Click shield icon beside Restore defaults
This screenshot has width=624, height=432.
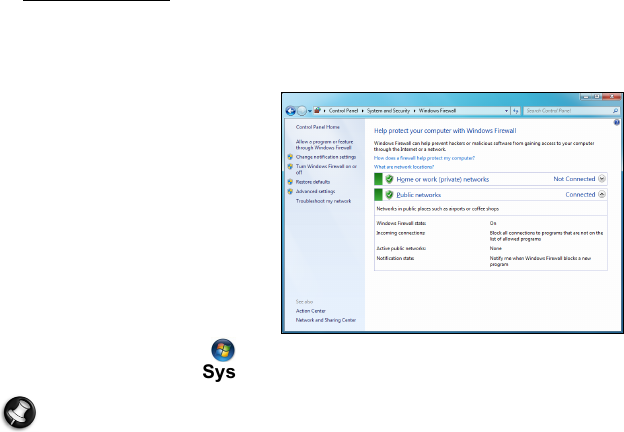pyautogui.click(x=290, y=182)
